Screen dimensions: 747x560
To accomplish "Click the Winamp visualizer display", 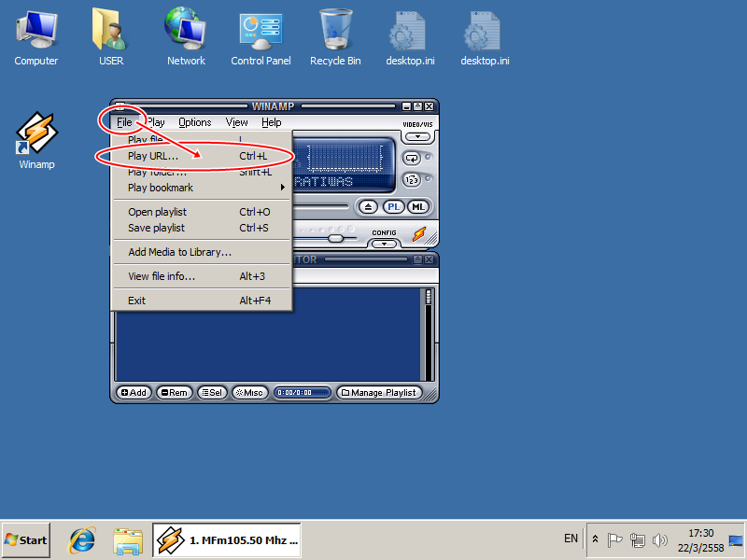I will pyautogui.click(x=345, y=158).
